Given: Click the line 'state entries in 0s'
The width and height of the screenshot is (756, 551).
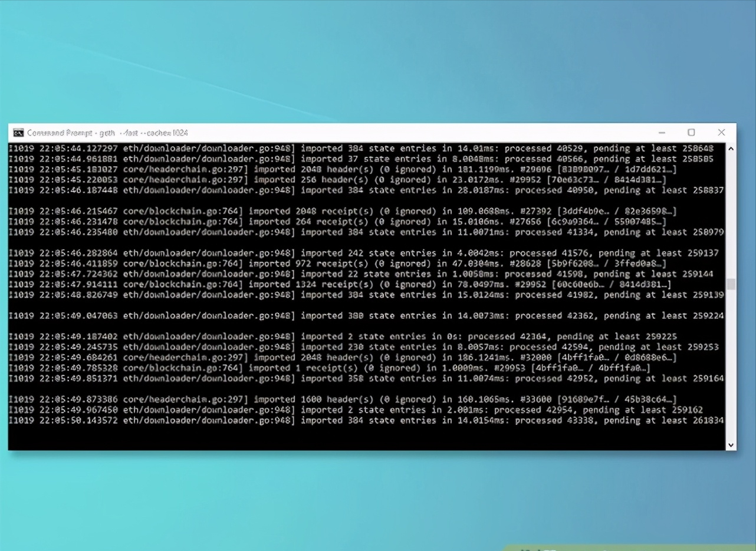Looking at the screenshot, I should (344, 336).
